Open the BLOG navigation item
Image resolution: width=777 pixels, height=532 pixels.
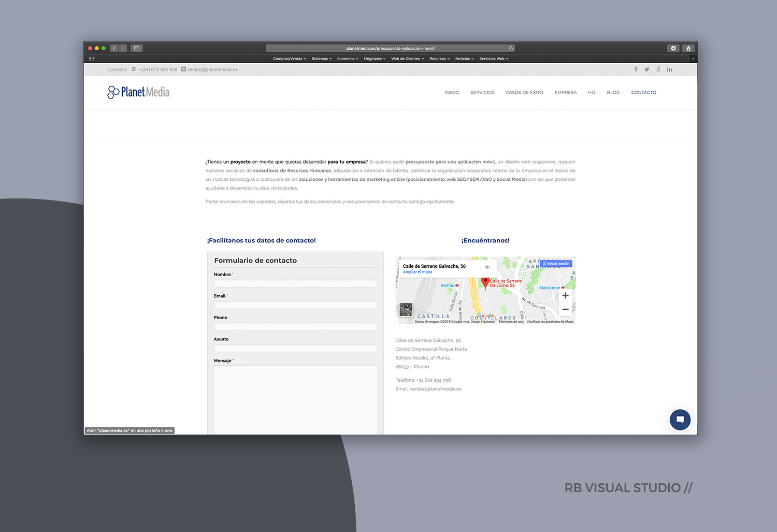point(613,93)
